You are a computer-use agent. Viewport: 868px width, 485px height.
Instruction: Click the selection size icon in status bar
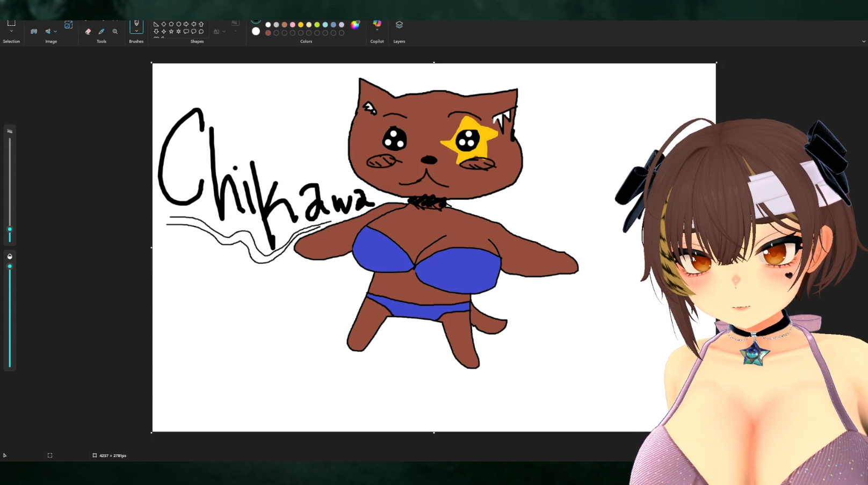tap(50, 455)
